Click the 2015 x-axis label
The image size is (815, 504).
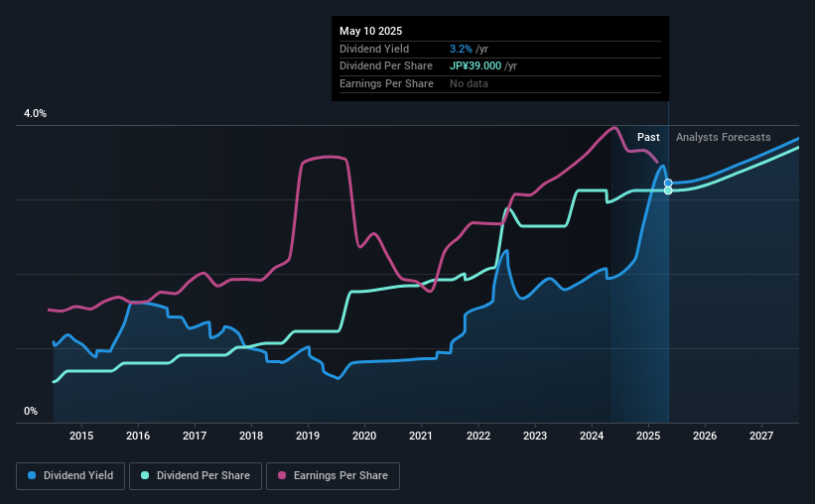click(x=81, y=436)
